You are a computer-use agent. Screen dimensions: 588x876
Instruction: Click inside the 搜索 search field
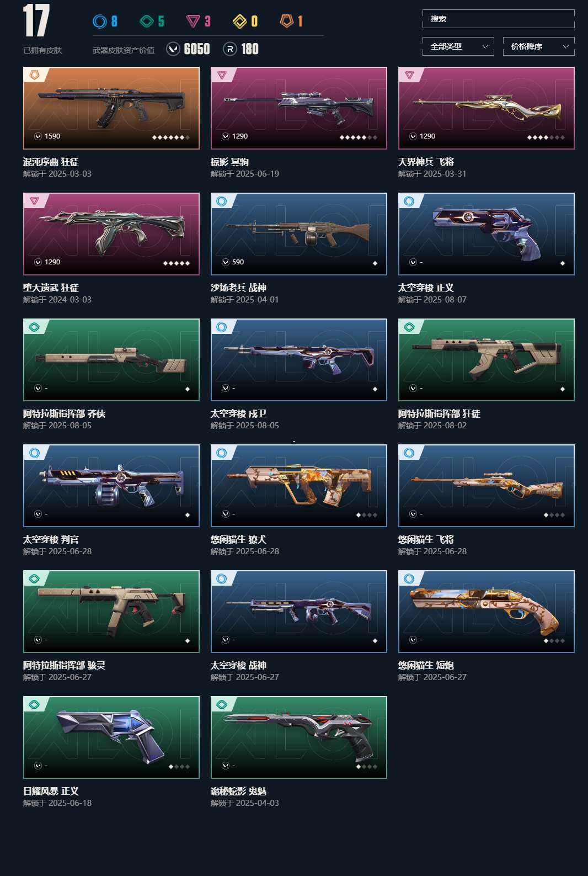pyautogui.click(x=499, y=19)
